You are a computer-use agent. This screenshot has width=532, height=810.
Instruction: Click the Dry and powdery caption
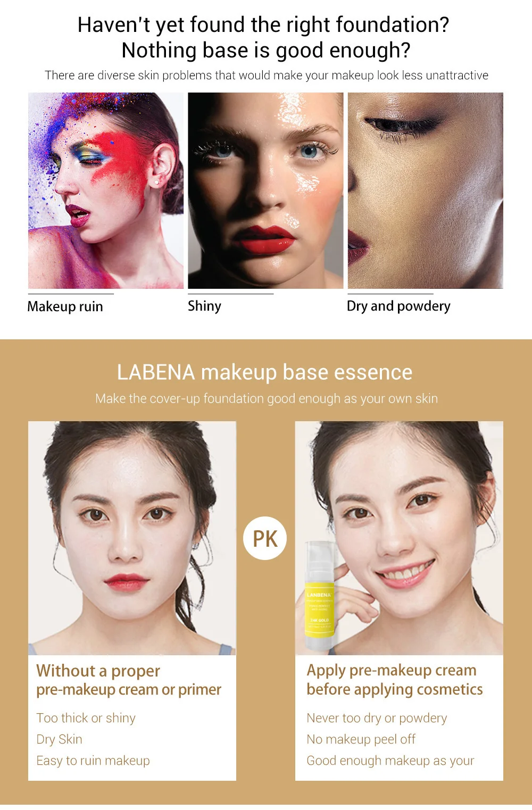pos(398,306)
